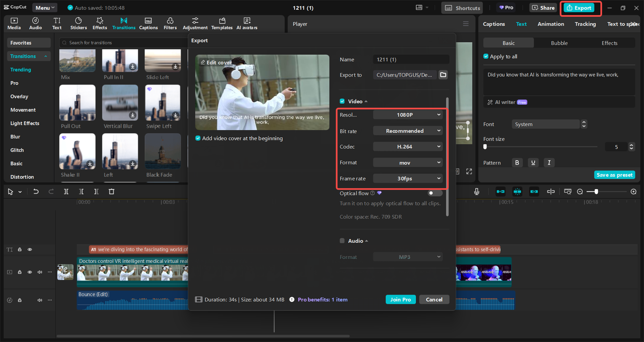Click the voiceover microphone icon
644x342 pixels.
point(476,192)
